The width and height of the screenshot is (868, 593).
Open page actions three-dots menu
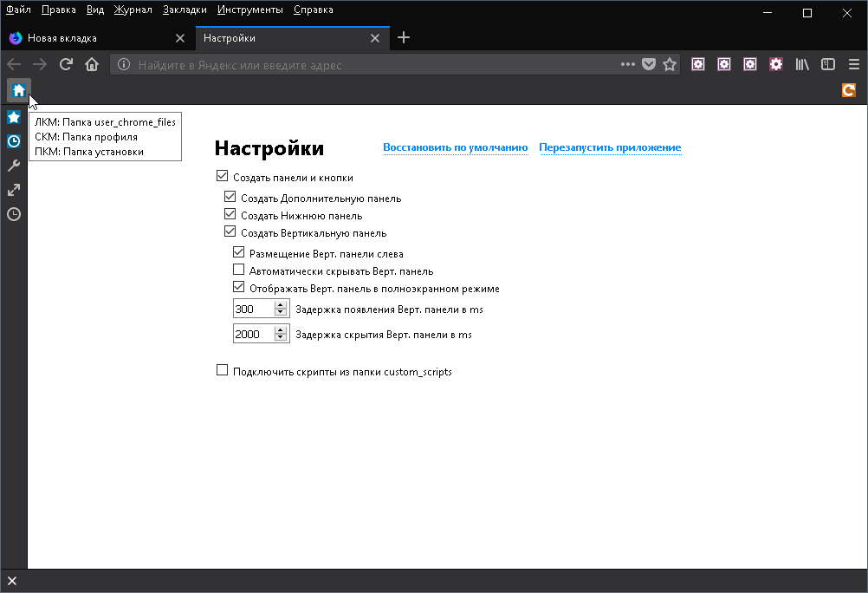pos(628,64)
